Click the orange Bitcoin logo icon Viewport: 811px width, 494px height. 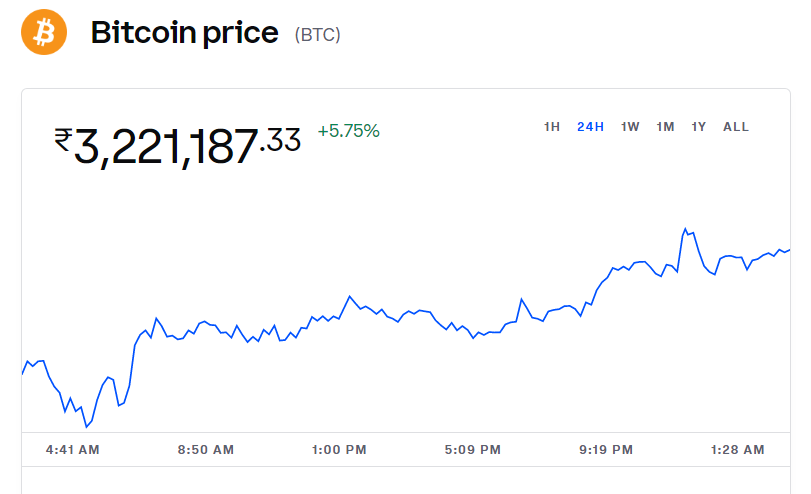[44, 32]
